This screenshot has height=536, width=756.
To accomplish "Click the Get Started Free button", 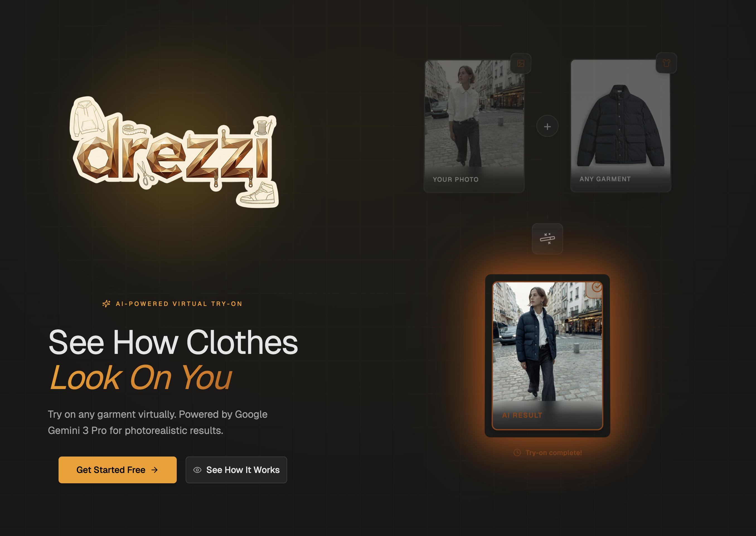I will tap(117, 470).
